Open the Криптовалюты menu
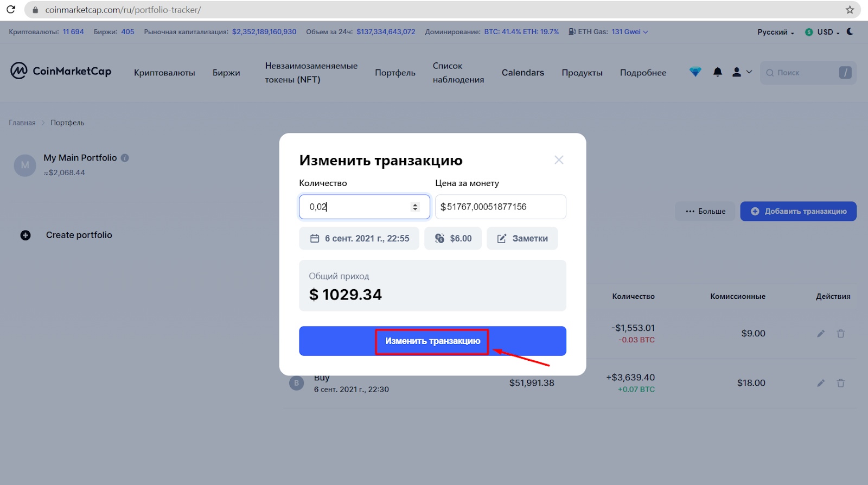 tap(164, 73)
